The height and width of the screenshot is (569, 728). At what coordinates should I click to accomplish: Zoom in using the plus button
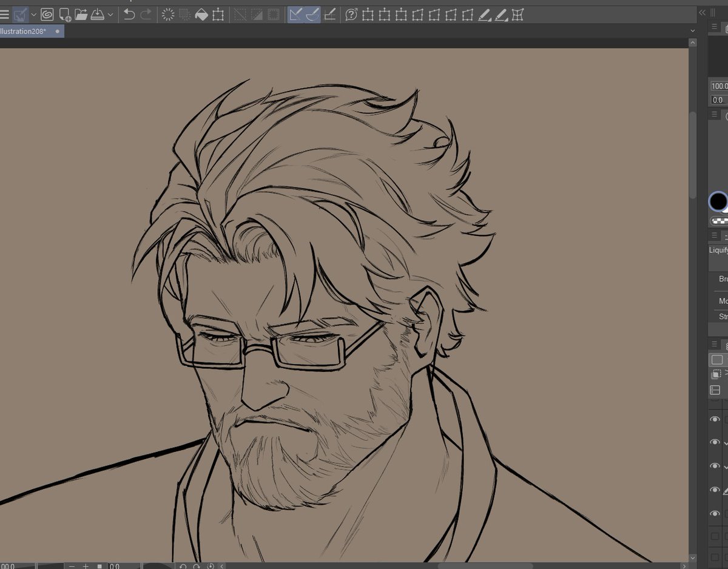[x=86, y=565]
